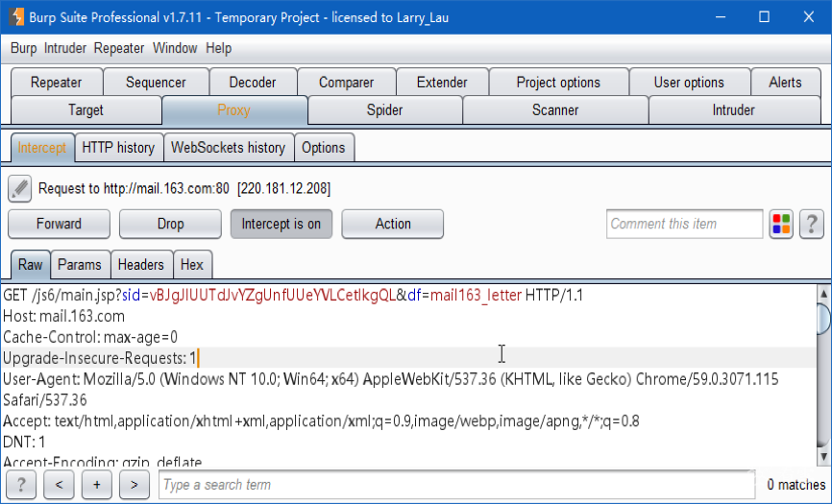Drop the intercepted request
This screenshot has width=832, height=504.
[170, 225]
